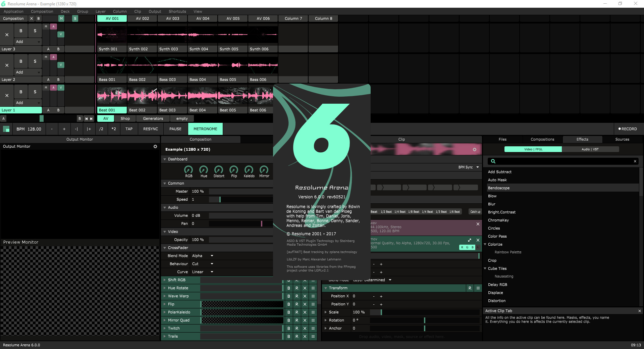
Task: Switch to the Sources tab
Action: pos(622,139)
